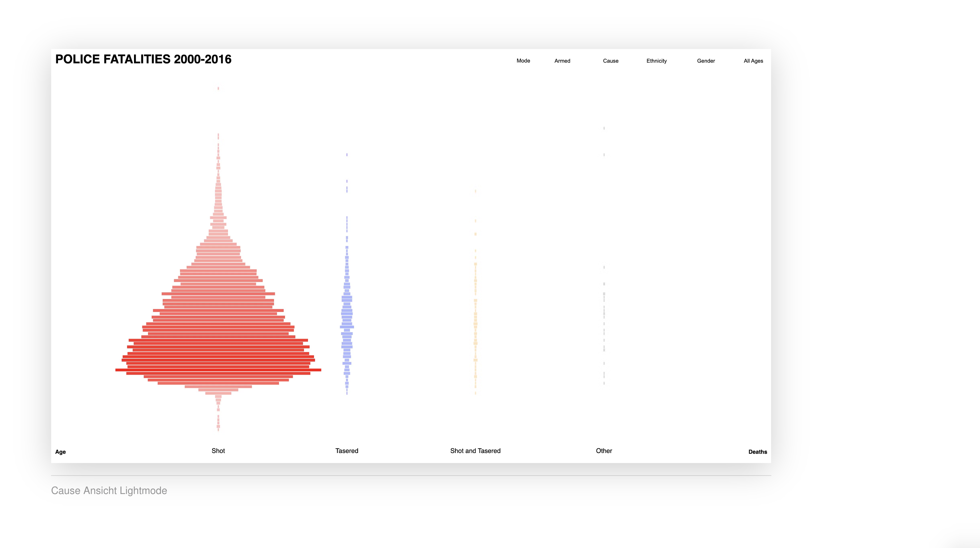980x548 pixels.
Task: Click the widest blue Tasered bar
Action: click(347, 327)
